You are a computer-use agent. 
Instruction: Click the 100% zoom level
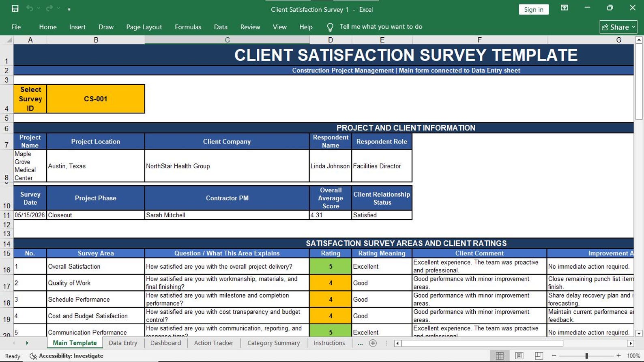point(633,356)
